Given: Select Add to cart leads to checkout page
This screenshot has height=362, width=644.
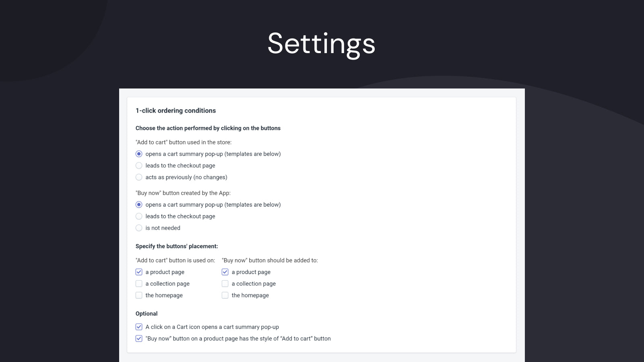Looking at the screenshot, I should coord(139,165).
